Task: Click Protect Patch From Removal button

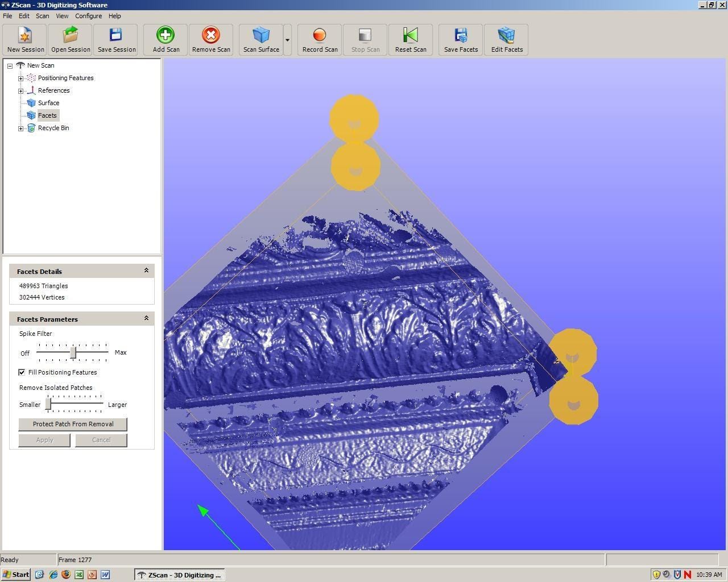Action: pyautogui.click(x=73, y=424)
